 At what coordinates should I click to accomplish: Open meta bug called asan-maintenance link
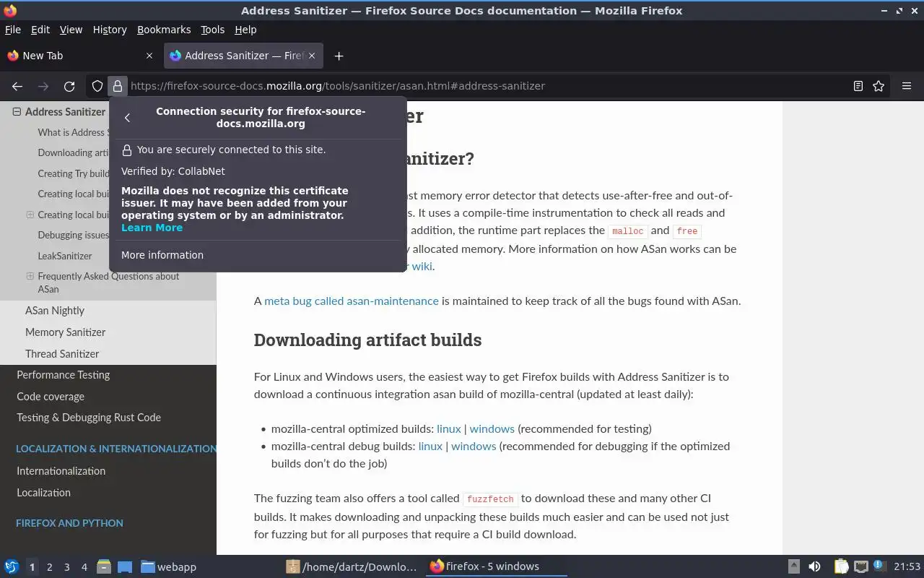pos(351,301)
